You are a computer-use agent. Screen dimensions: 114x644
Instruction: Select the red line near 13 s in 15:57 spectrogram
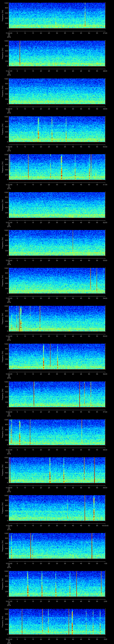pyautogui.click(x=30, y=432)
